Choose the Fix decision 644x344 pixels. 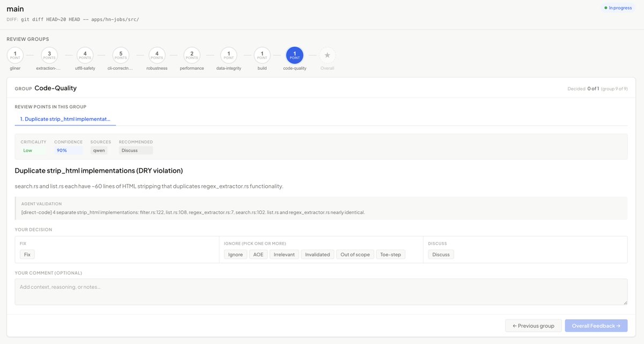pos(27,254)
